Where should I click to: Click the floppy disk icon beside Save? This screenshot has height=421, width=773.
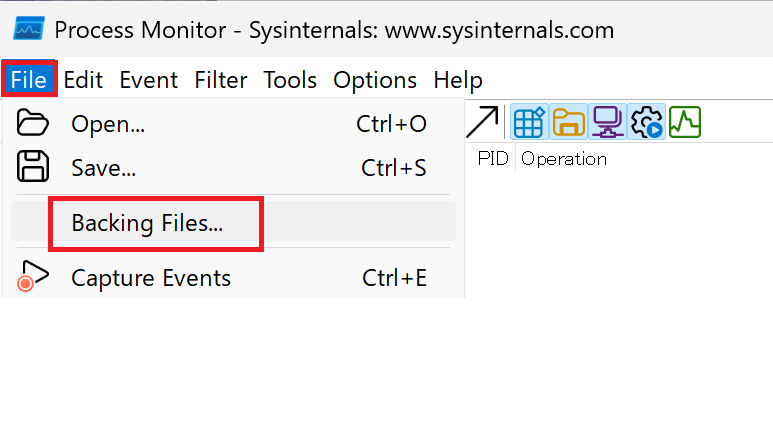[x=33, y=167]
